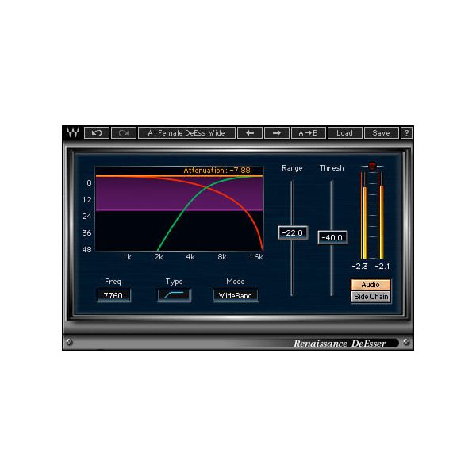Screen dimensions: 476x476
Task: Open the Save preset menu
Action: (381, 133)
